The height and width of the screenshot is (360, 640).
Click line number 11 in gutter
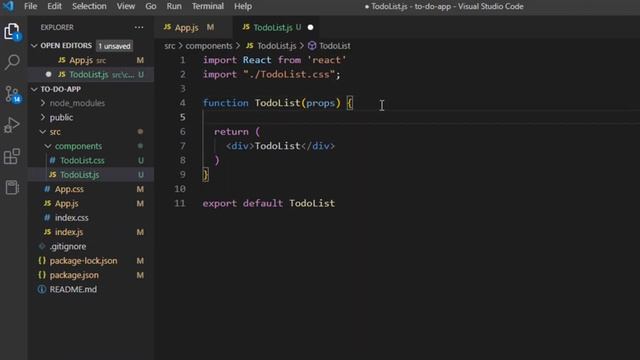click(x=180, y=203)
